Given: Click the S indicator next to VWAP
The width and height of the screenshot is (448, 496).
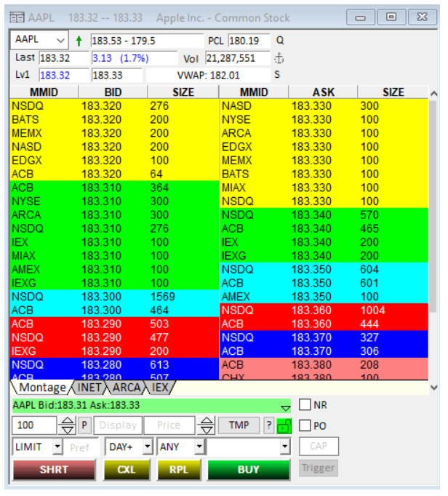Looking at the screenshot, I should (277, 75).
